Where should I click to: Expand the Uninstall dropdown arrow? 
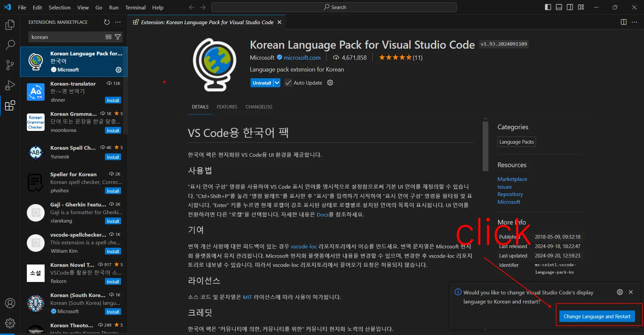pyautogui.click(x=277, y=83)
